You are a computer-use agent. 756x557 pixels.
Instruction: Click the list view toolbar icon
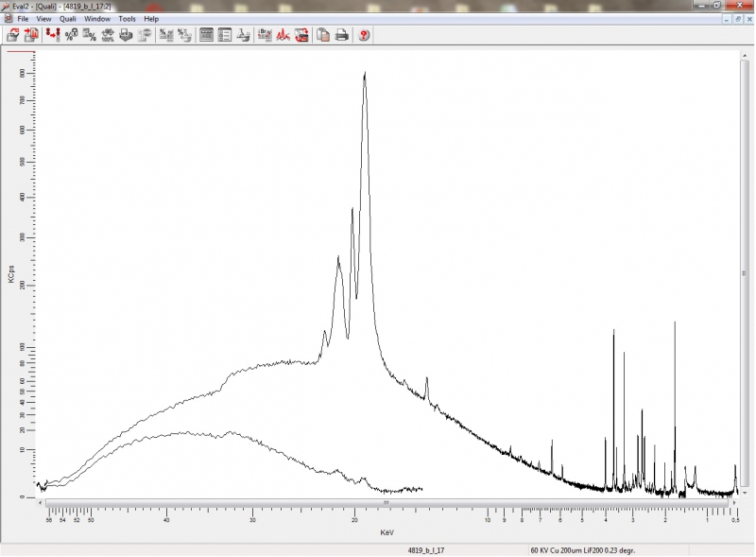(225, 35)
